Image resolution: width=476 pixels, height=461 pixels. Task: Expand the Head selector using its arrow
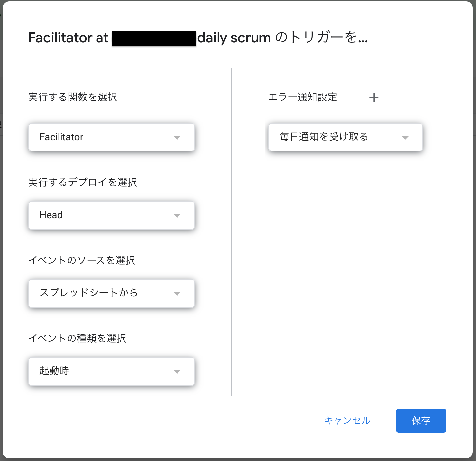[177, 215]
